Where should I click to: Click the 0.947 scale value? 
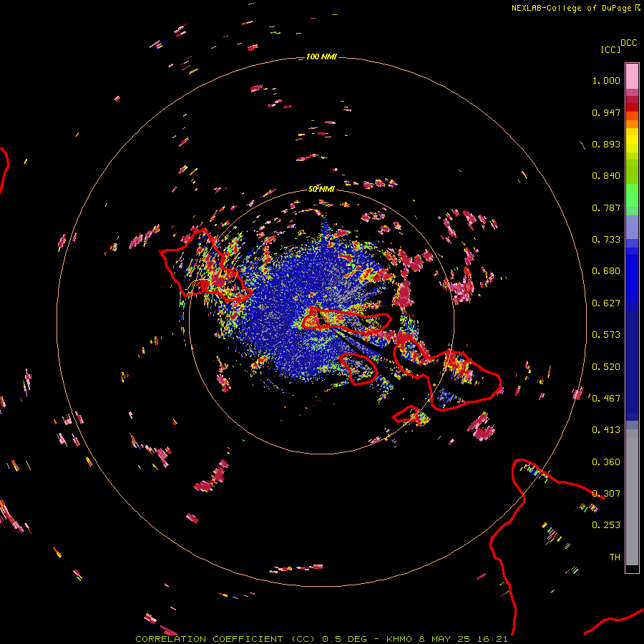point(606,112)
